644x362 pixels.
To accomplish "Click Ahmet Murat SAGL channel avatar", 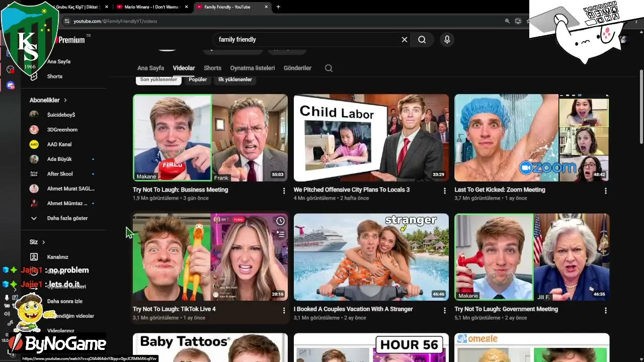I will pos(34,189).
